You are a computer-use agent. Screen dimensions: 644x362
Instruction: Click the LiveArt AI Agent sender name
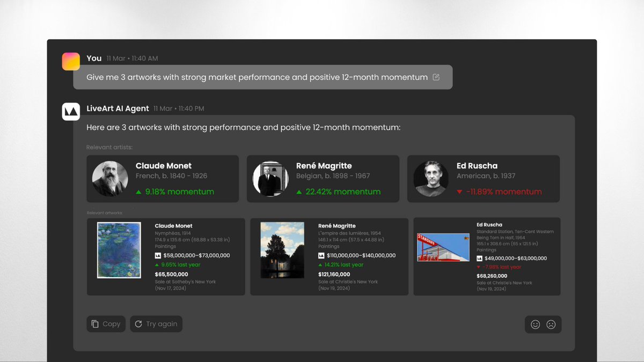click(118, 108)
